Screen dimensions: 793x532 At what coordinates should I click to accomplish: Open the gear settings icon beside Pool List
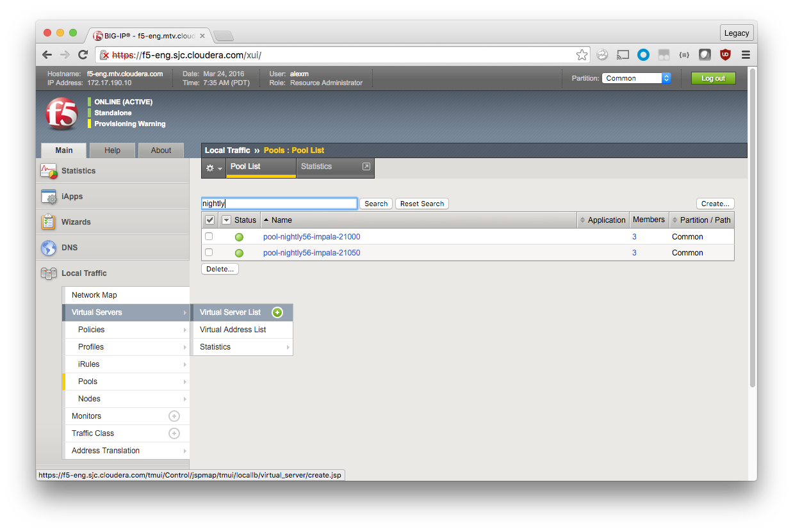click(213, 168)
